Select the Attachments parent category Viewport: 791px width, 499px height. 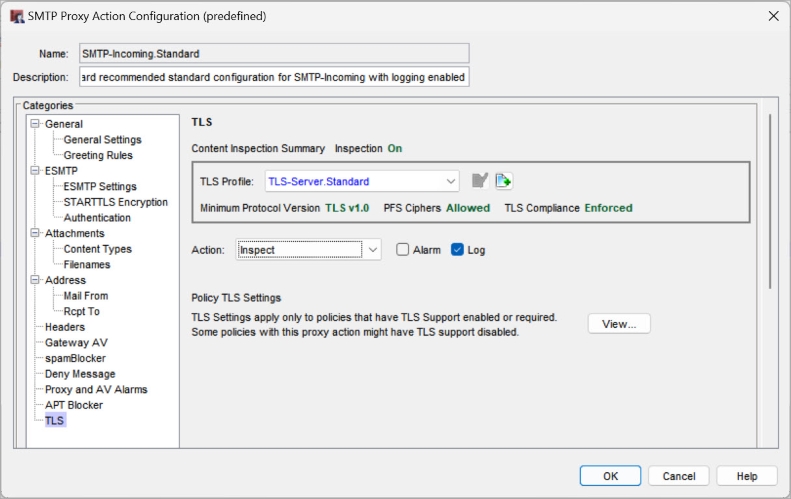point(75,234)
